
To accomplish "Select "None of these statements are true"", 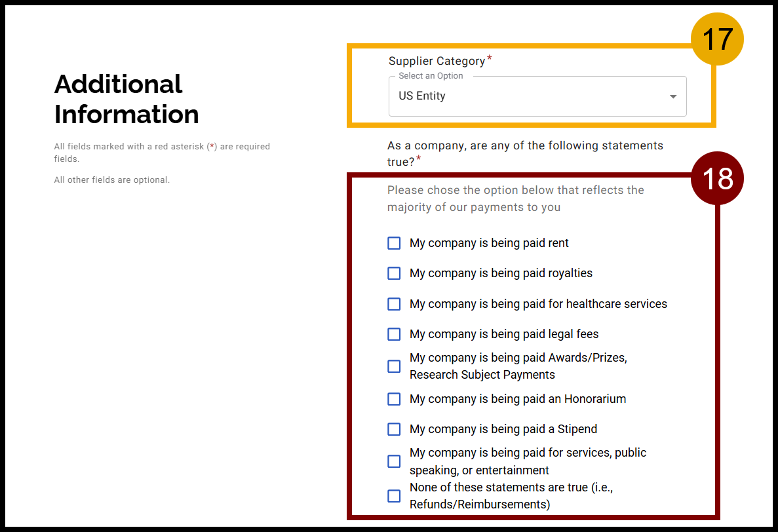I will click(394, 496).
